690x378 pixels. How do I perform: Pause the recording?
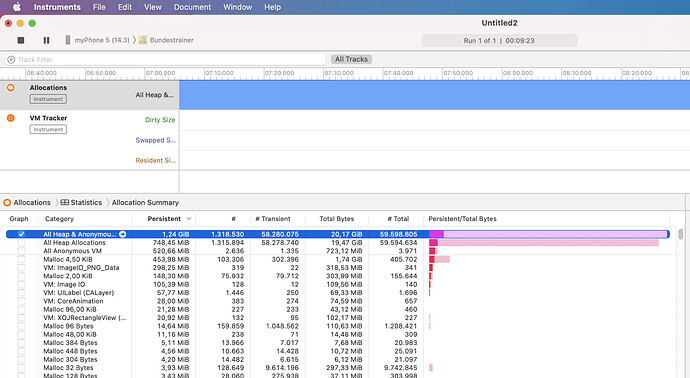(x=46, y=40)
